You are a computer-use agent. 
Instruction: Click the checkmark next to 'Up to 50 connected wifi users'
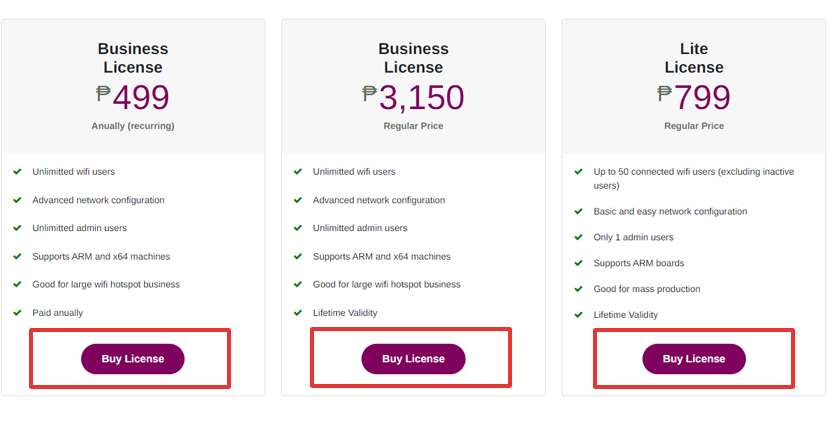coord(579,172)
